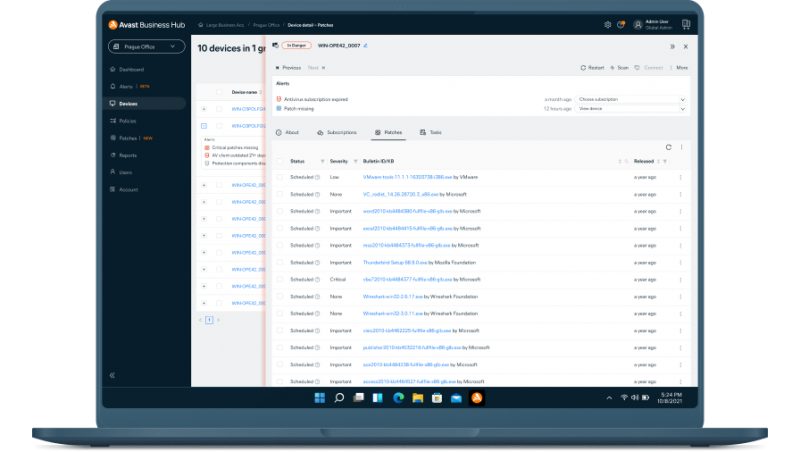Switch to the Subscriptions tab

click(337, 133)
